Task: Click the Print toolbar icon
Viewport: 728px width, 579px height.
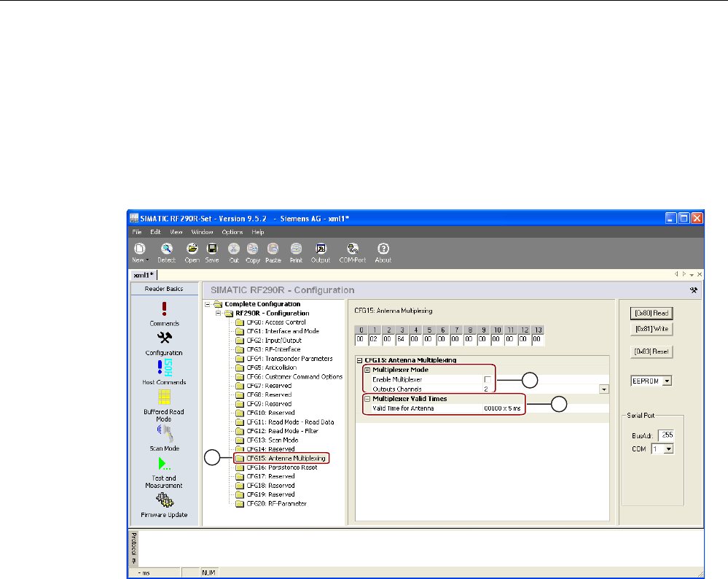Action: pos(296,249)
